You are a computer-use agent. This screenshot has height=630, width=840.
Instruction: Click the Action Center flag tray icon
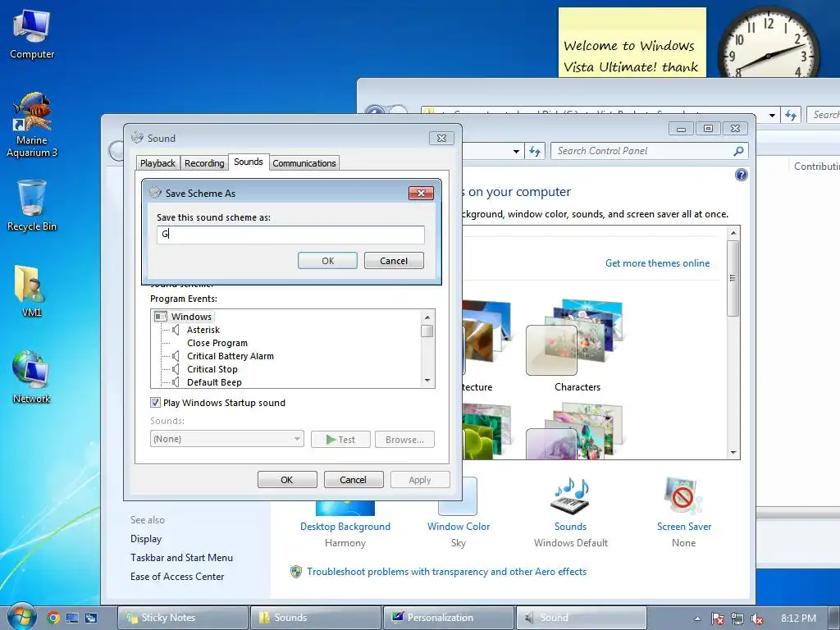tap(718, 619)
